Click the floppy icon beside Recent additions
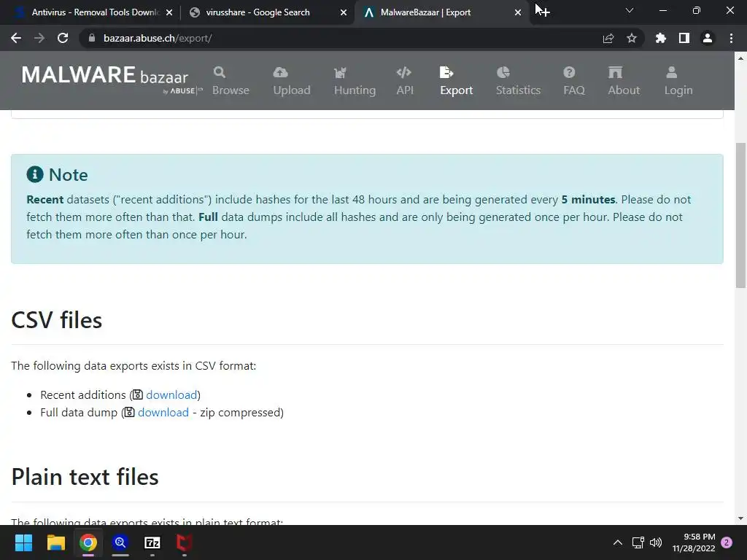Image resolution: width=747 pixels, height=560 pixels. pos(138,394)
